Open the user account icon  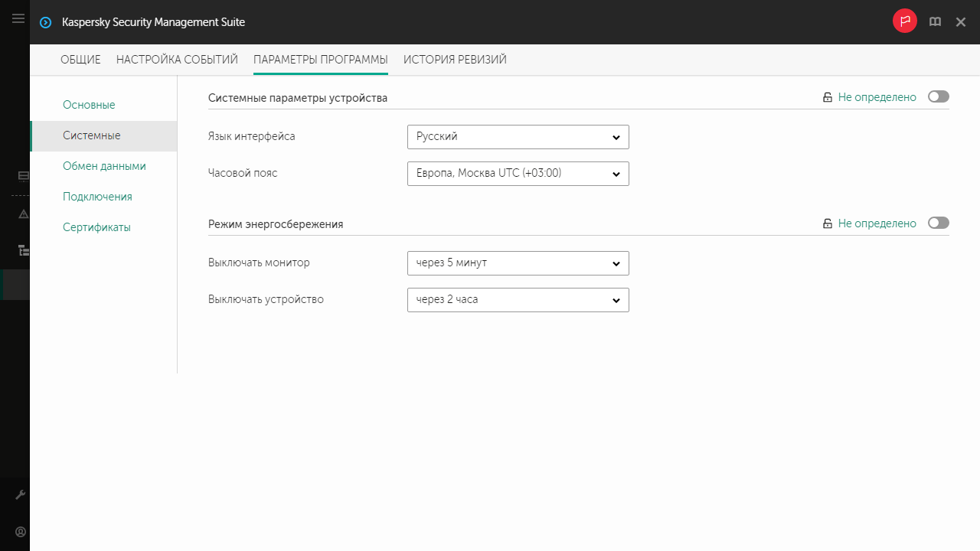(x=21, y=531)
